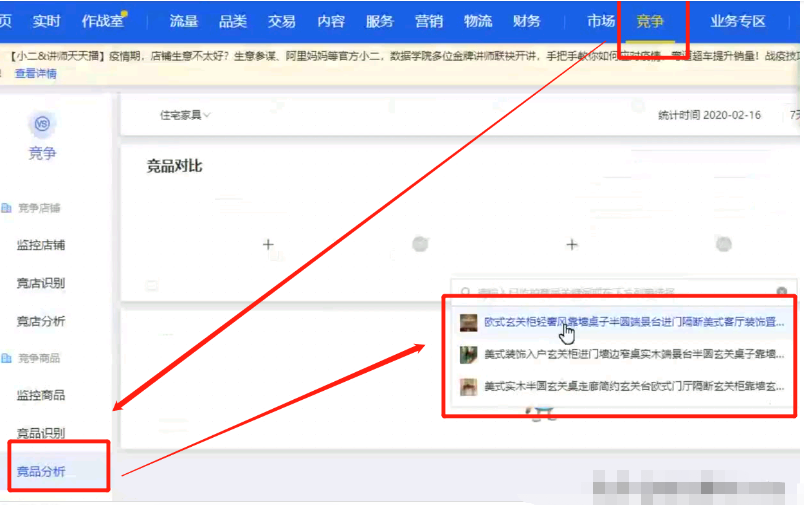Expand the 住宅家具 category dropdown
The image size is (804, 505).
[185, 115]
